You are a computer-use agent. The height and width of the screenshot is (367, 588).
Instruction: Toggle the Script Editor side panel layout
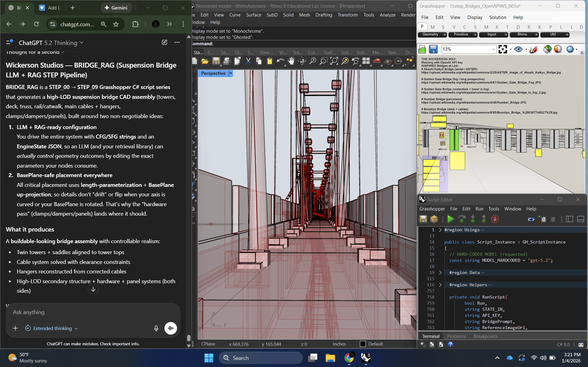(x=570, y=219)
